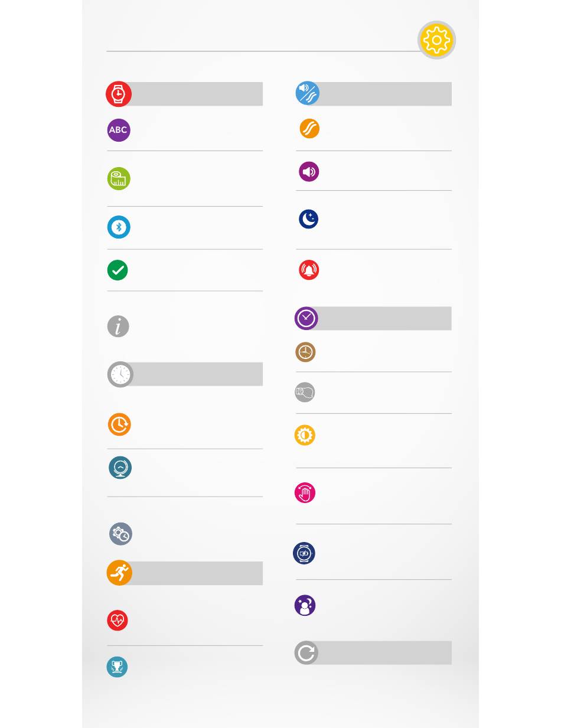The width and height of the screenshot is (561, 728).
Task: Select the yellow brightness sun icon
Action: 305,435
